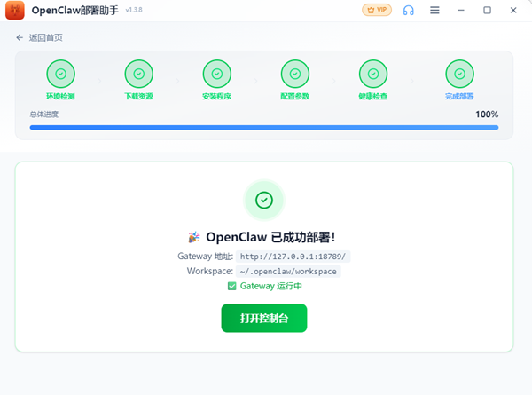Click the Gateway 运行中 status text
The height and width of the screenshot is (395, 532).
coord(271,287)
